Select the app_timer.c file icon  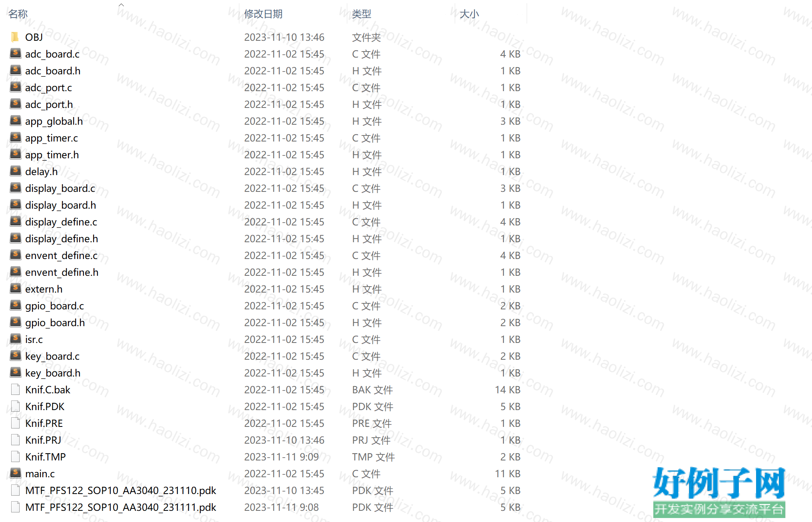coord(15,137)
